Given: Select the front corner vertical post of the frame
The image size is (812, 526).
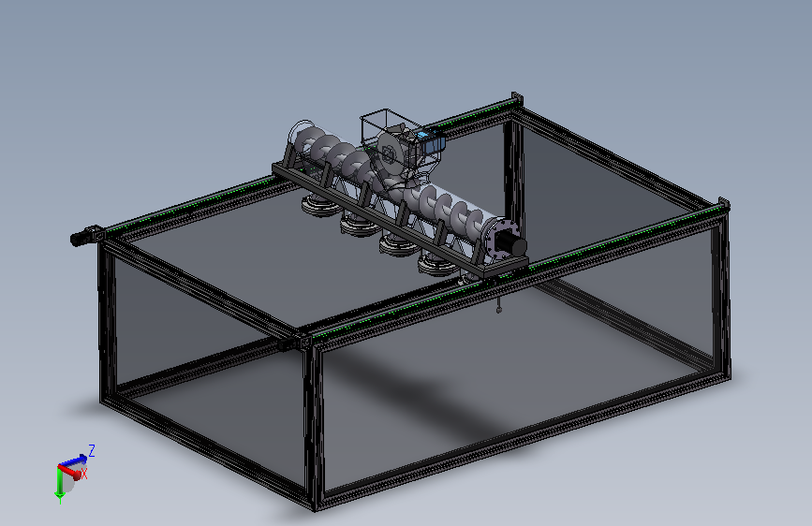Looking at the screenshot, I should pyautogui.click(x=314, y=425).
